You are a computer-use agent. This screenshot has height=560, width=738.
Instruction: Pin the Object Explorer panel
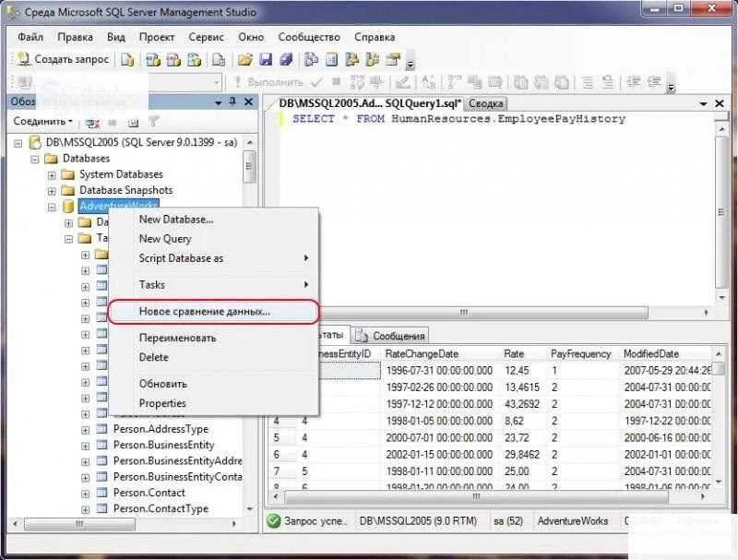coord(232,101)
